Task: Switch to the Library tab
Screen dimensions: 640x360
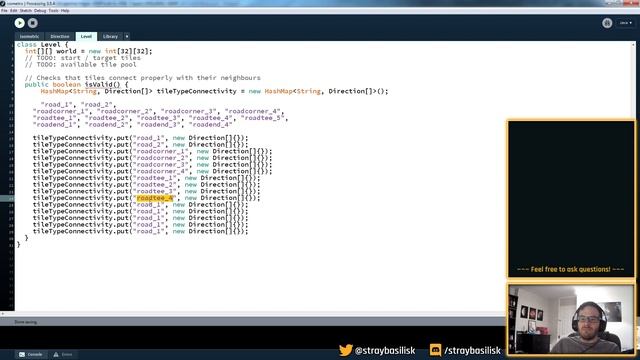Action: (x=110, y=36)
